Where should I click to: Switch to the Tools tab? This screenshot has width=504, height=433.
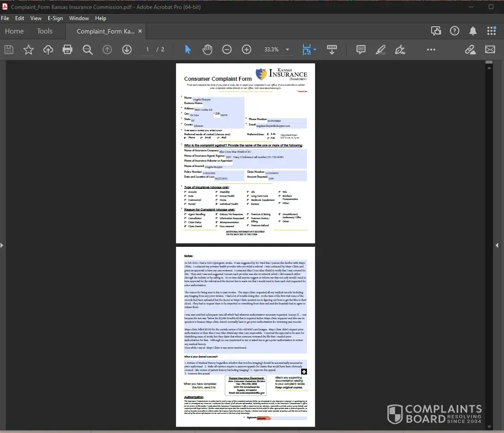pyautogui.click(x=45, y=31)
